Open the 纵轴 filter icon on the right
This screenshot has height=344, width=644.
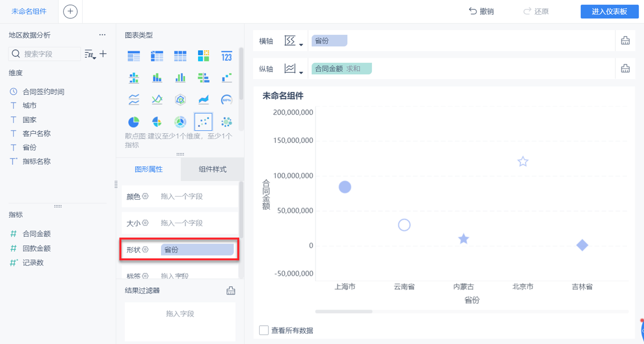[x=625, y=68]
